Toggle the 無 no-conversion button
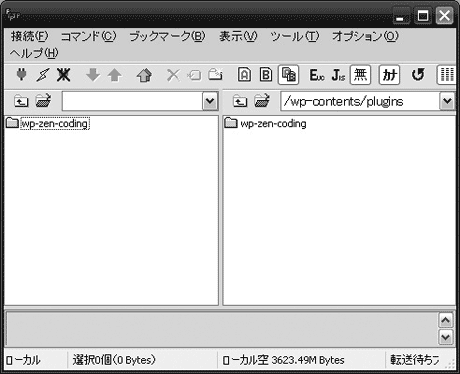 pos(360,74)
